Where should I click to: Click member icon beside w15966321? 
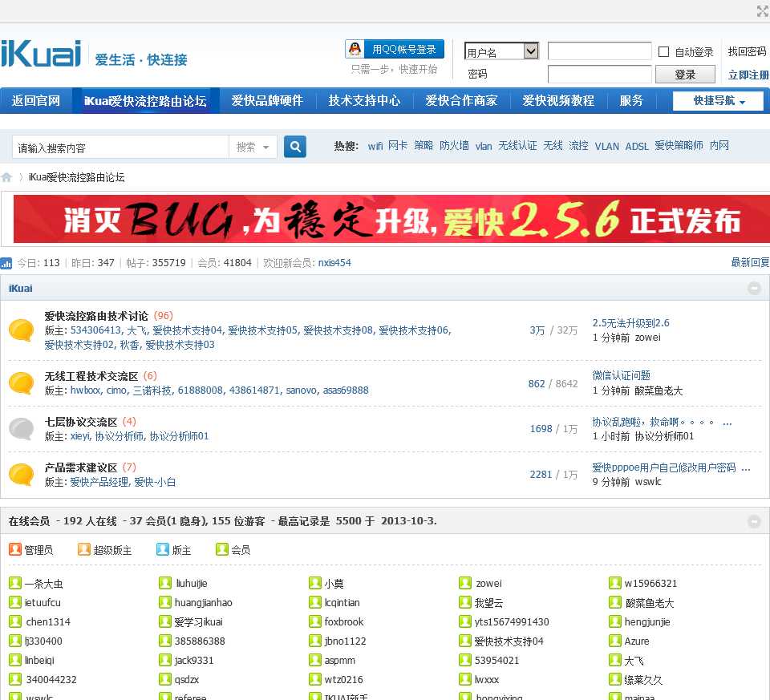[x=615, y=583]
